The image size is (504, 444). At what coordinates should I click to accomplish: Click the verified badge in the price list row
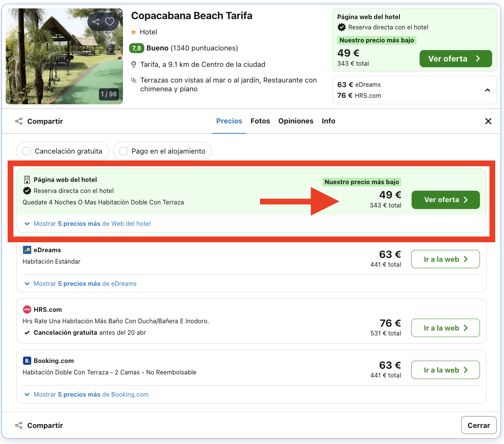27,191
